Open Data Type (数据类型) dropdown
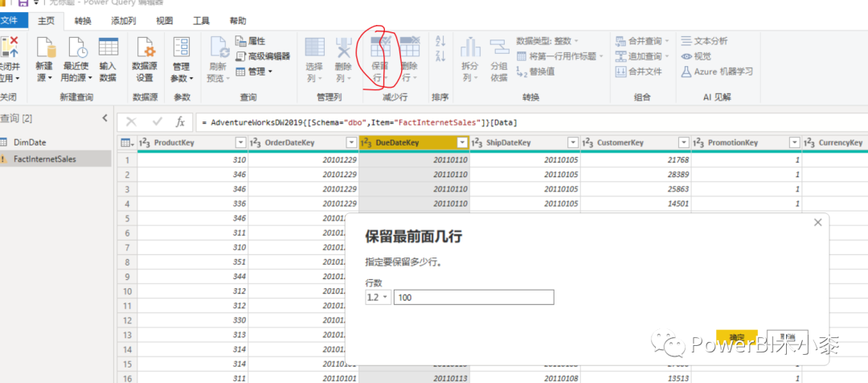 point(547,41)
